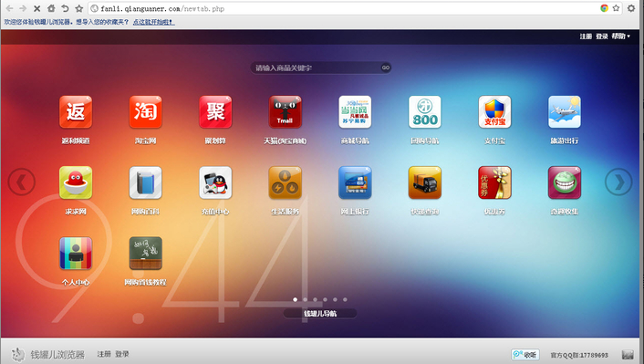The height and width of the screenshot is (364, 644).
Task: Open the 网购百科 book icon
Action: click(145, 182)
